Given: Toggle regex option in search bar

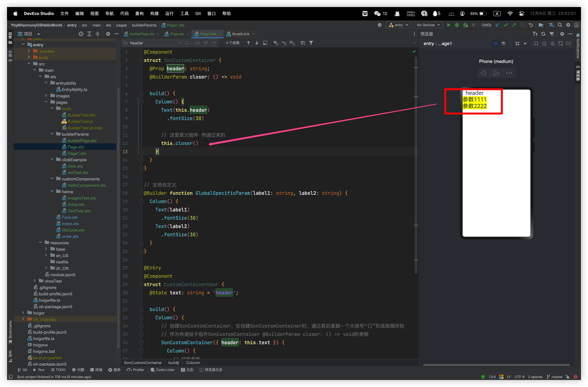Looking at the screenshot, I should pos(214,43).
